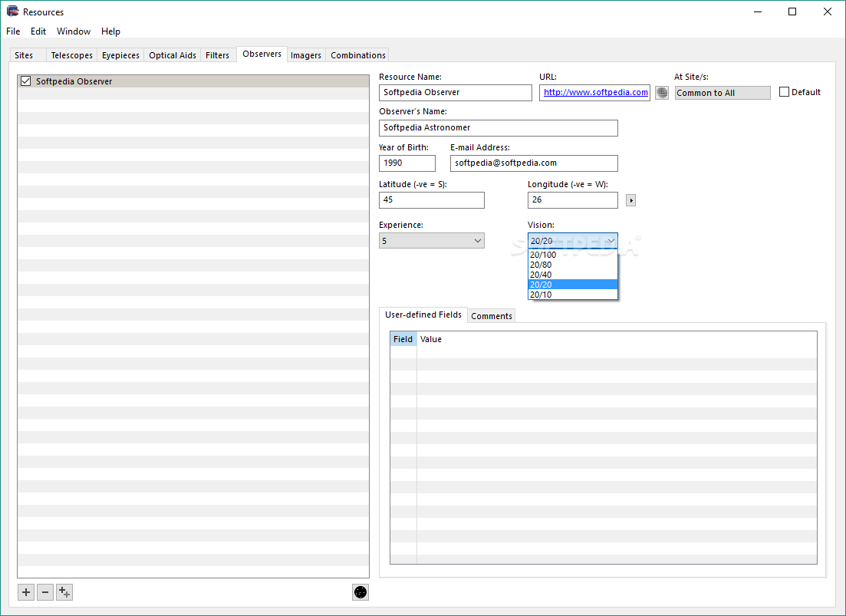This screenshot has width=846, height=616.
Task: Select 20/10 in Vision list
Action: (572, 295)
